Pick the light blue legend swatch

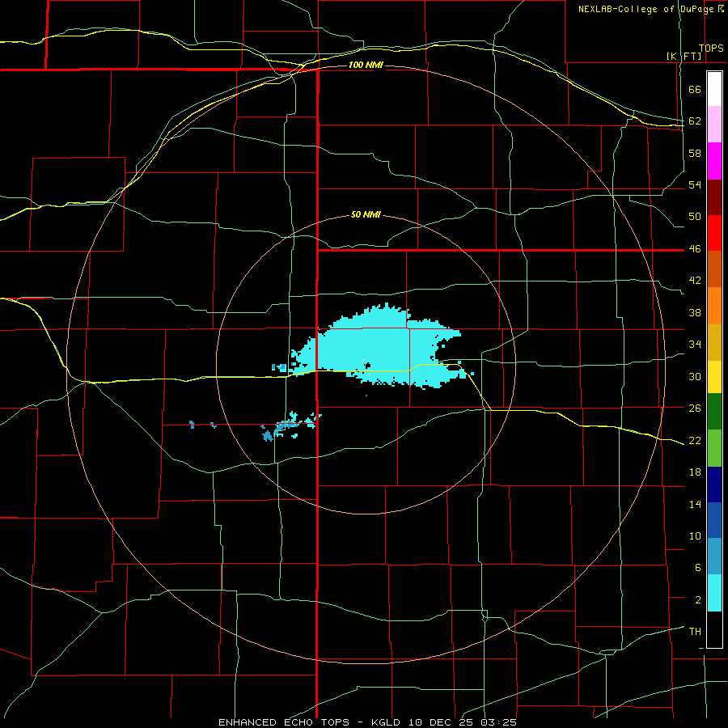click(x=714, y=557)
